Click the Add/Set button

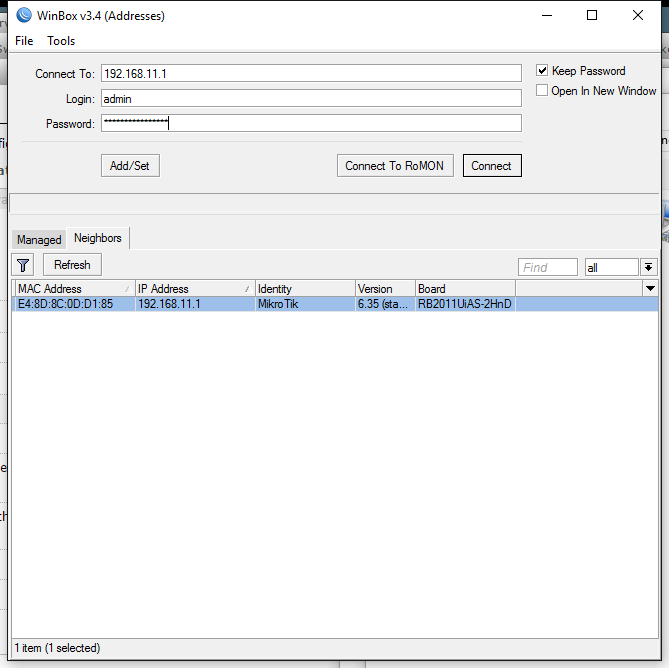(130, 166)
